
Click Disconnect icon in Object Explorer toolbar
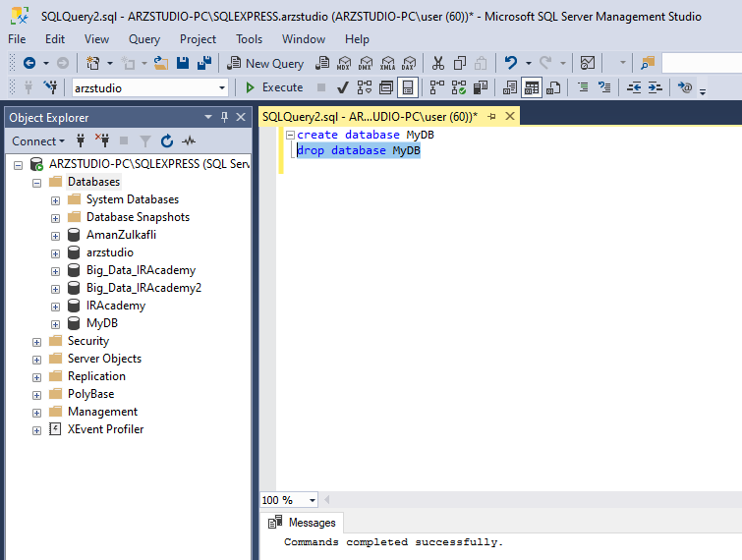(102, 140)
